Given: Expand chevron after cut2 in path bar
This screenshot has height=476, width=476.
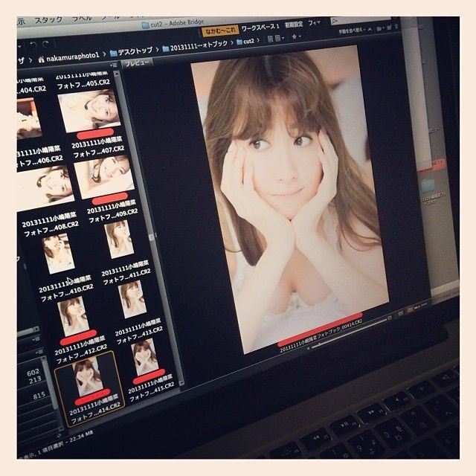Looking at the screenshot, I should pos(259,39).
